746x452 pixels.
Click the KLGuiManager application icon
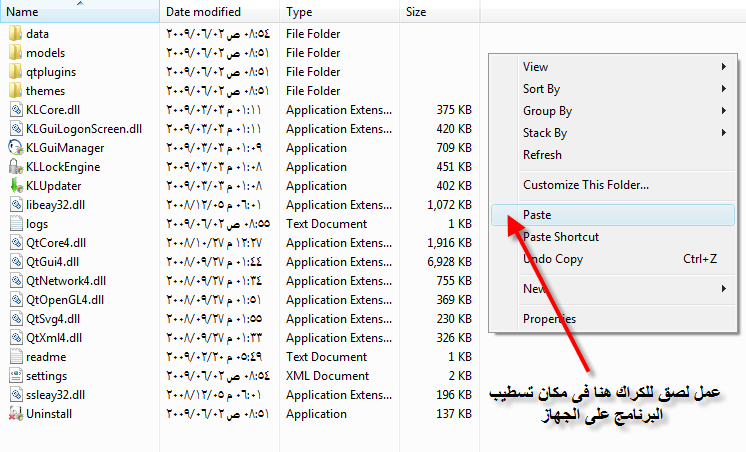[16, 148]
